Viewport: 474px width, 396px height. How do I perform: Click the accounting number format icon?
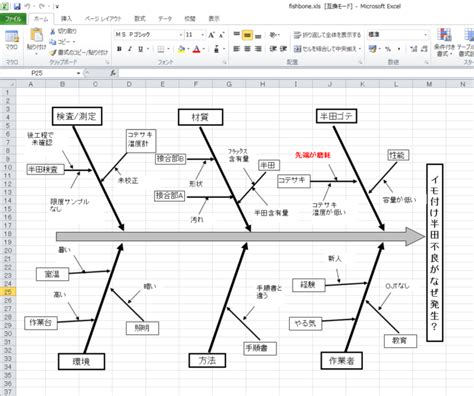click(x=373, y=49)
